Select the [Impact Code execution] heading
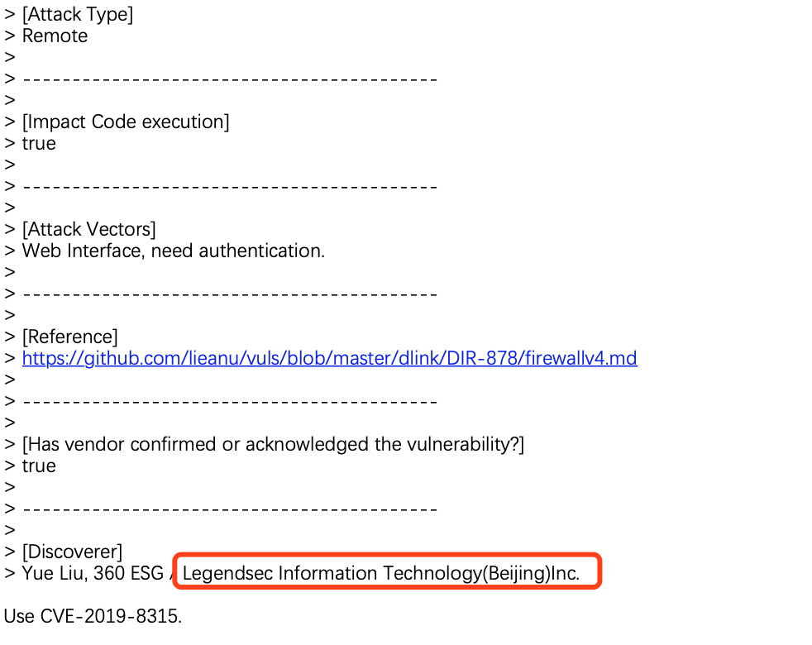 click(126, 122)
